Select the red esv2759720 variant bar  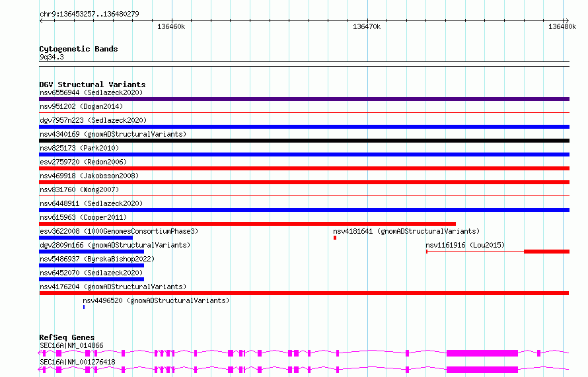(x=304, y=168)
